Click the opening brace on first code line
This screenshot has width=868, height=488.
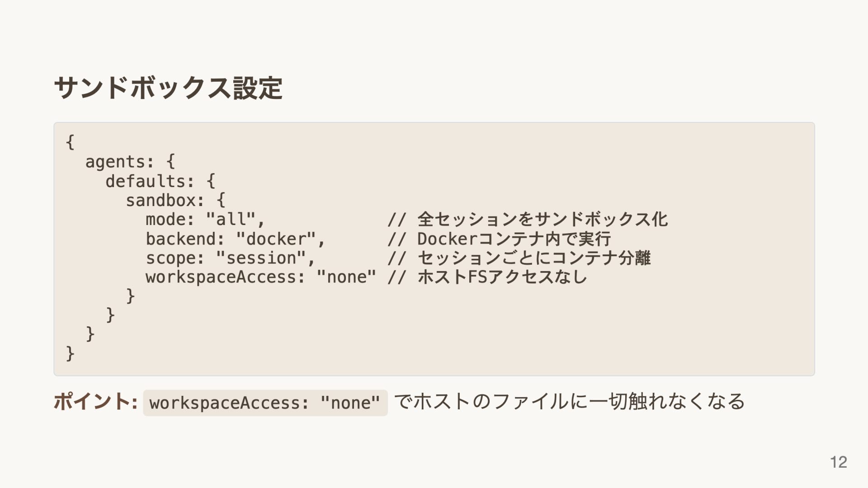click(x=70, y=142)
